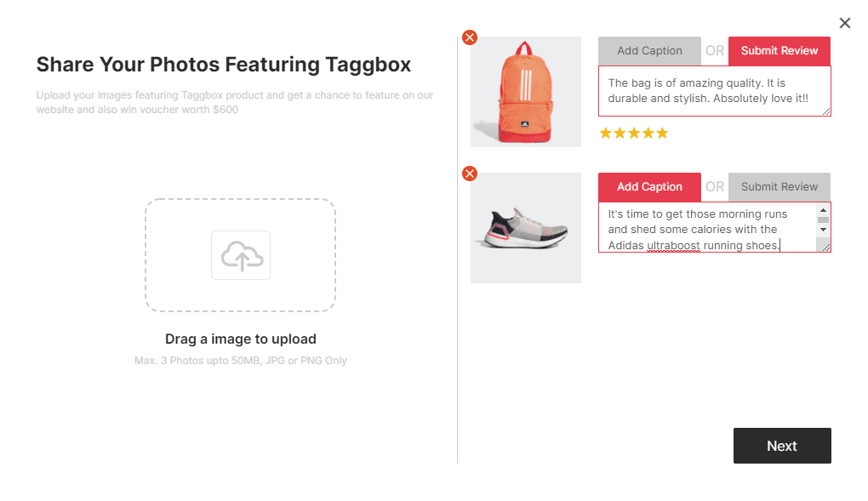Remove the orange backpack photo
This screenshot has width=868, height=501.
coord(470,37)
